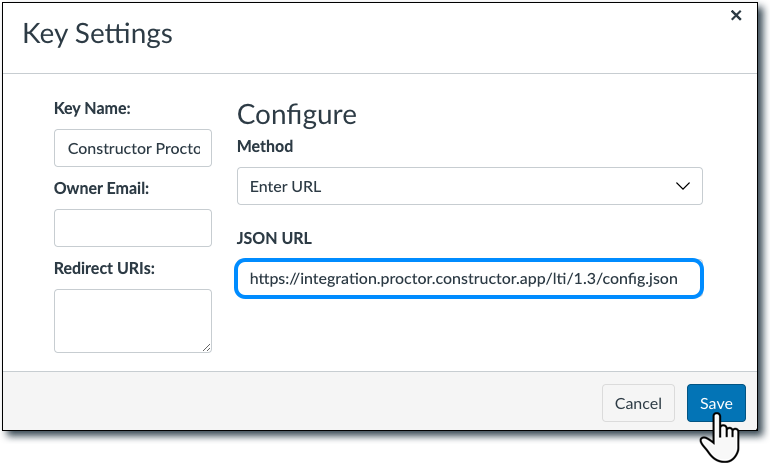Click into the Owner Email field
The width and height of the screenshot is (770, 463).
point(133,228)
